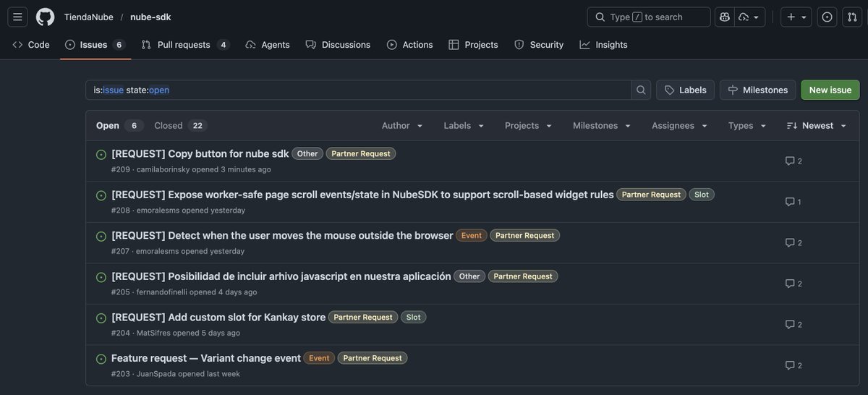Click Other label on issue #205
Viewport: 868px width, 395px height.
(469, 276)
